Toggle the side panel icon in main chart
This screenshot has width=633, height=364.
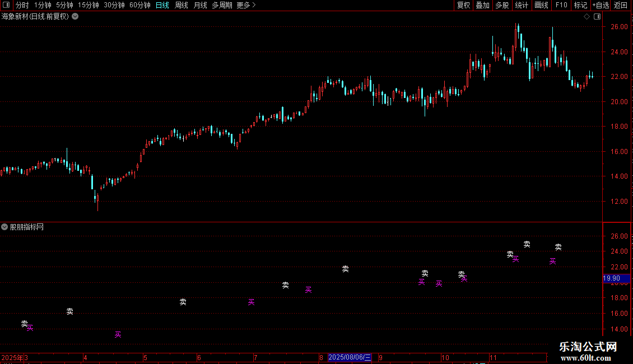point(597,17)
